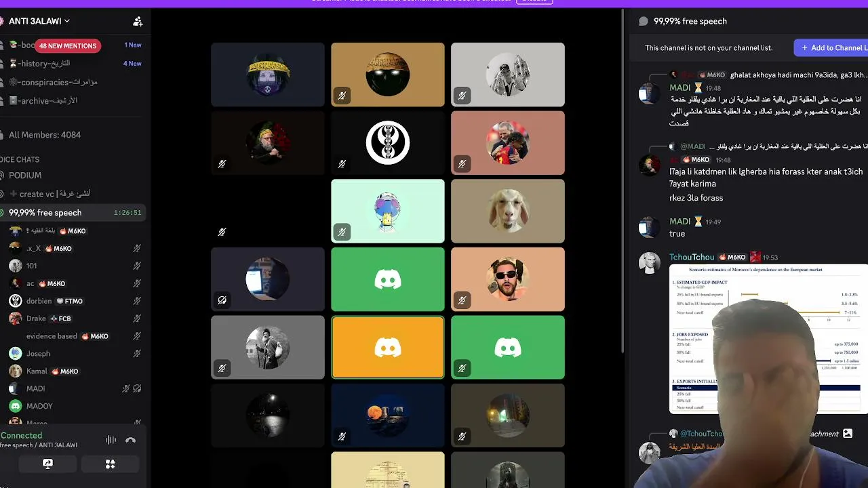Click the 'true' message from MADI

click(x=677, y=234)
